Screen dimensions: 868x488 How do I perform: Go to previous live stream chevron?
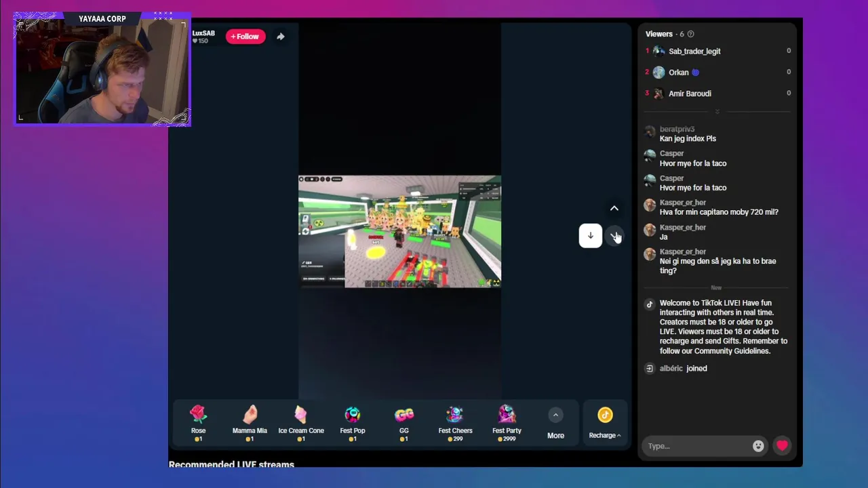pyautogui.click(x=614, y=208)
